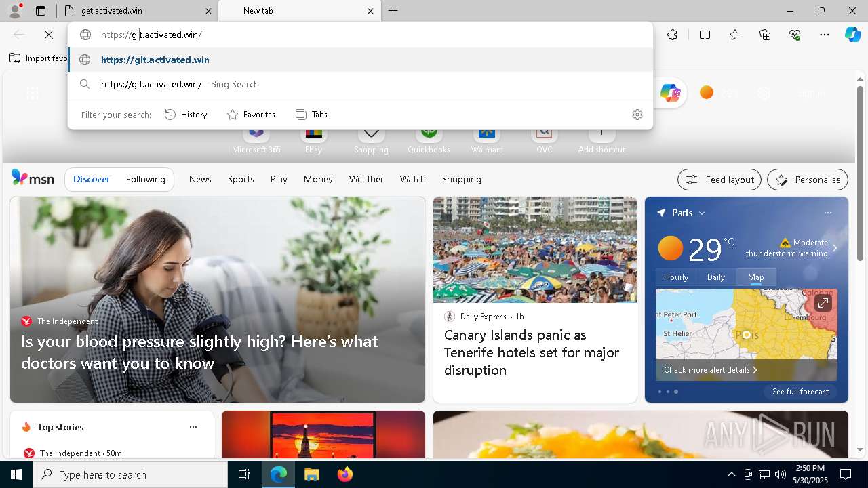Open the Watch category
The width and height of the screenshot is (868, 488).
[x=413, y=179]
